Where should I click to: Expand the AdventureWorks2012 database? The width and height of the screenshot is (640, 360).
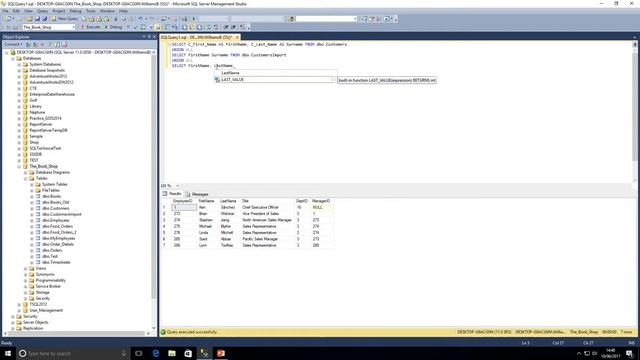click(19, 76)
